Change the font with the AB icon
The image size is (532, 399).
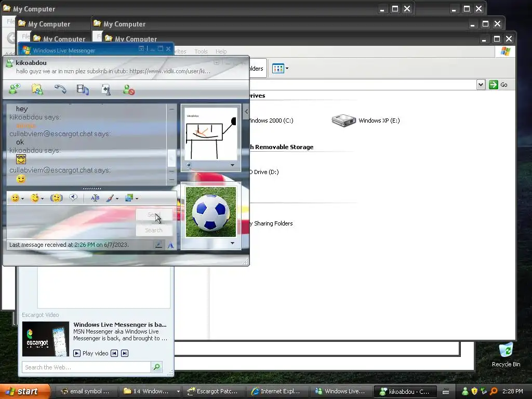tap(95, 198)
